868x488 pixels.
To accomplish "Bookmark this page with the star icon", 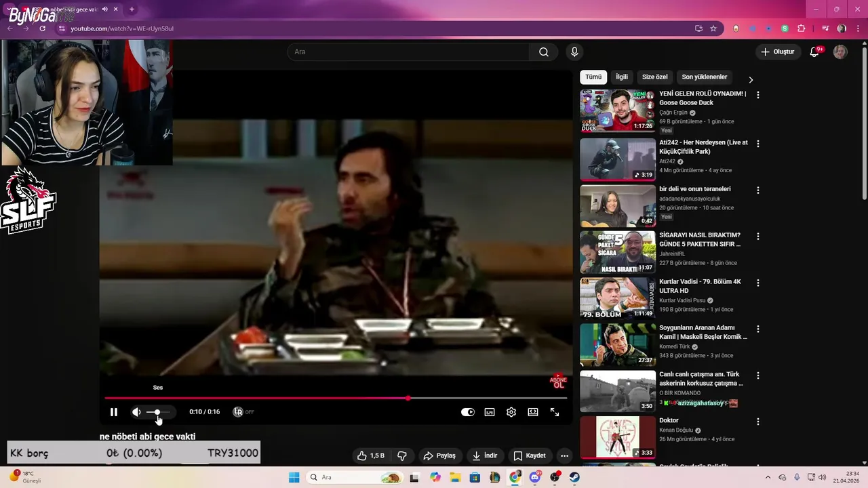I will (x=713, y=28).
